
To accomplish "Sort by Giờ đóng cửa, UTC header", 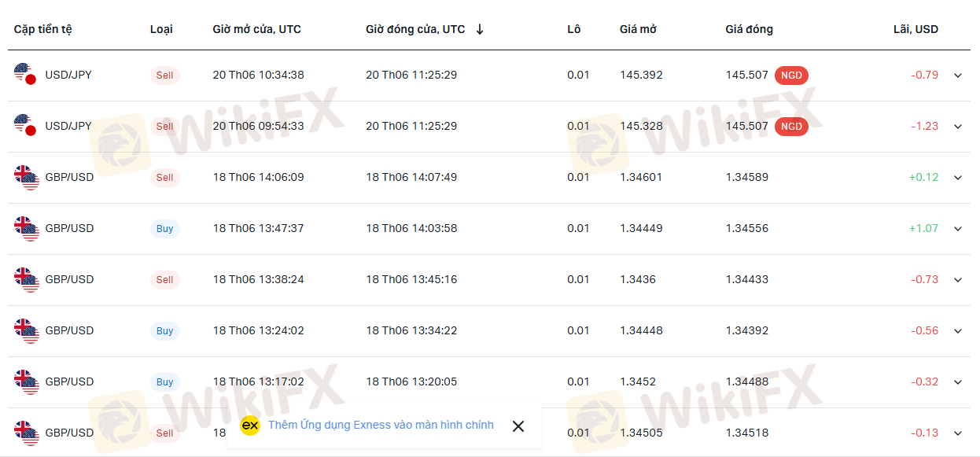I will pos(415,29).
